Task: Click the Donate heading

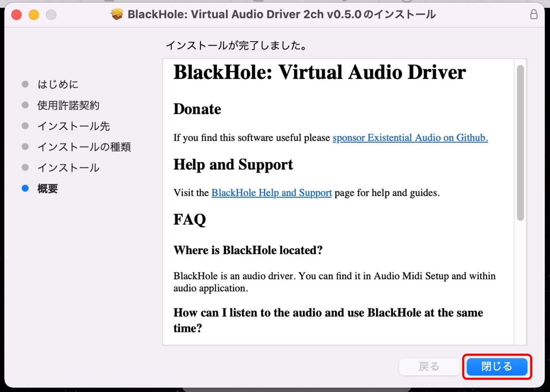Action: click(197, 109)
